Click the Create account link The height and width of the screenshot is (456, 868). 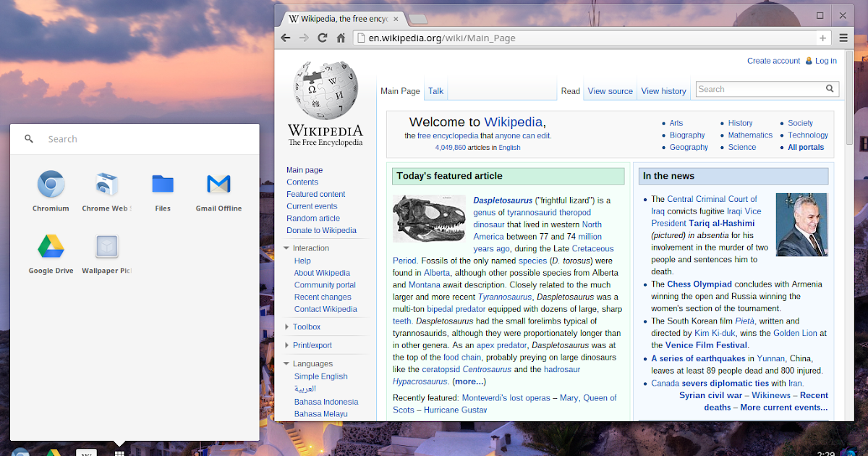pos(774,61)
